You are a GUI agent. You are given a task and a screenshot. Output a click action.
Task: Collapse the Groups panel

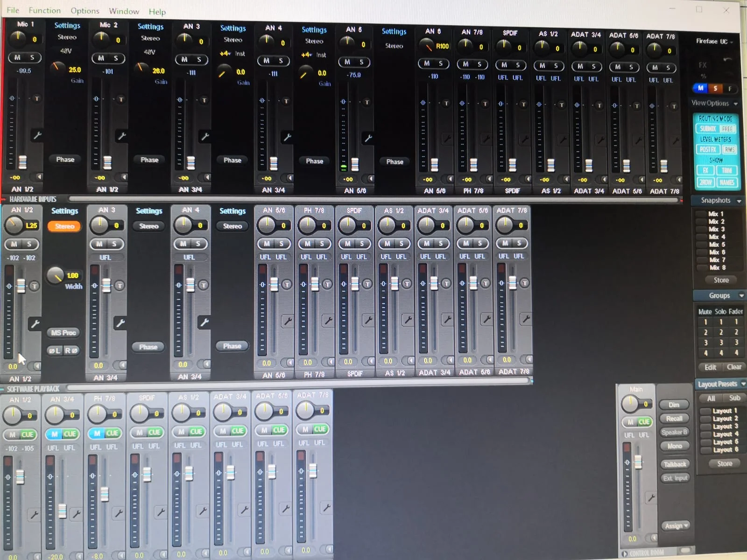click(x=741, y=296)
